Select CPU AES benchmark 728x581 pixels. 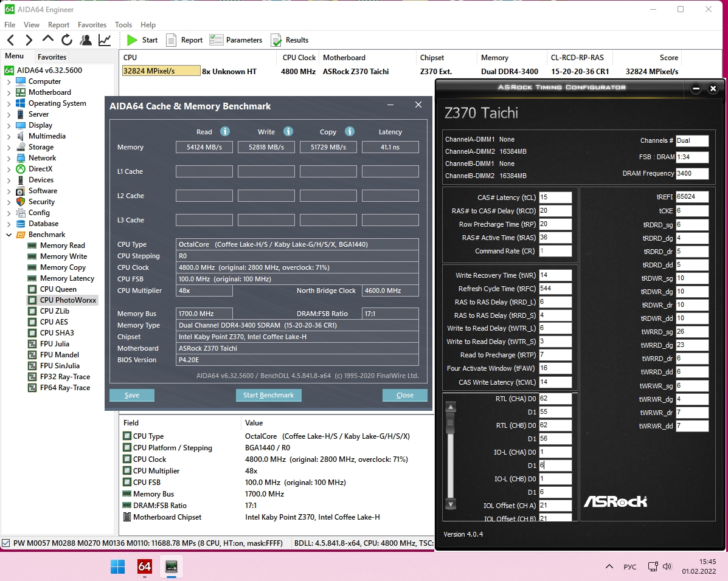[x=54, y=322]
